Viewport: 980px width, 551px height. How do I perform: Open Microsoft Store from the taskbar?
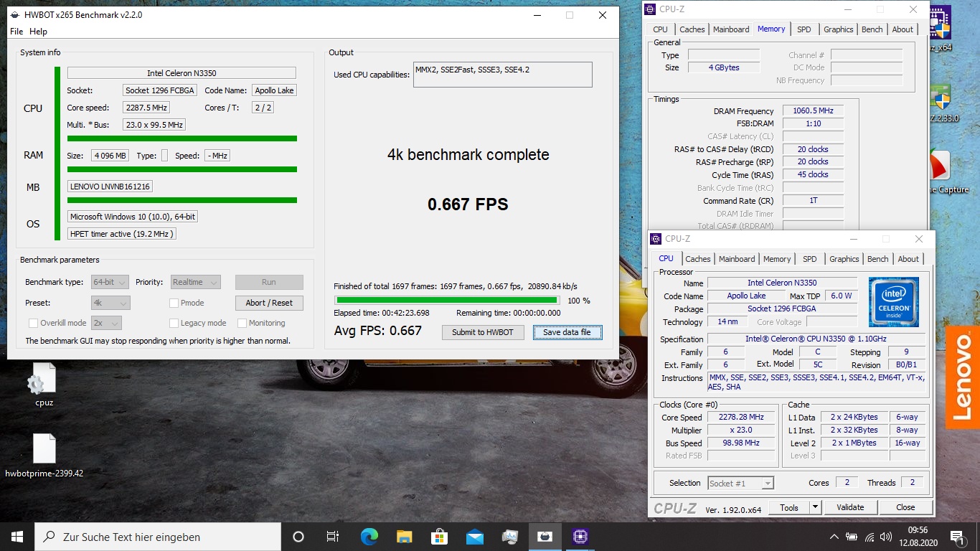point(439,537)
